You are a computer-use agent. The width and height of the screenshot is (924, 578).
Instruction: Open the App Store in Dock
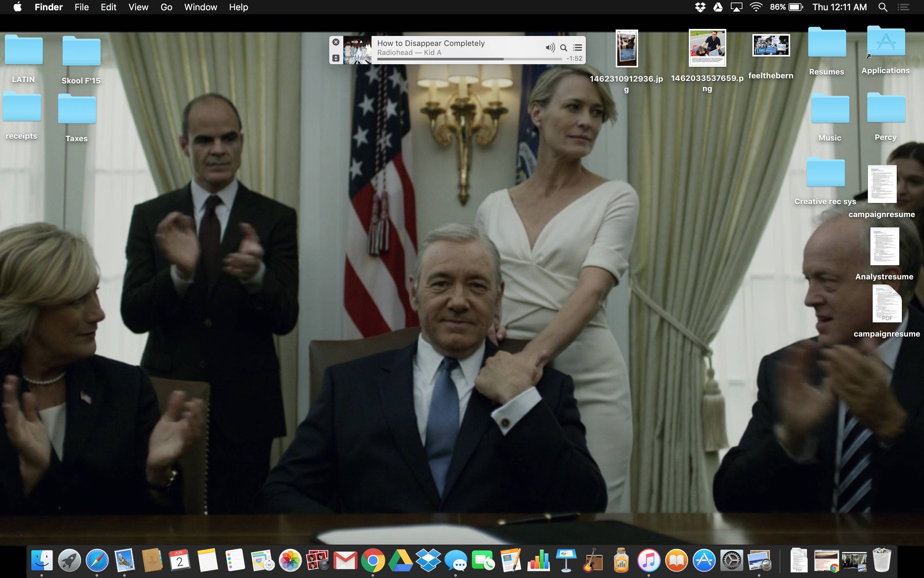tap(704, 560)
